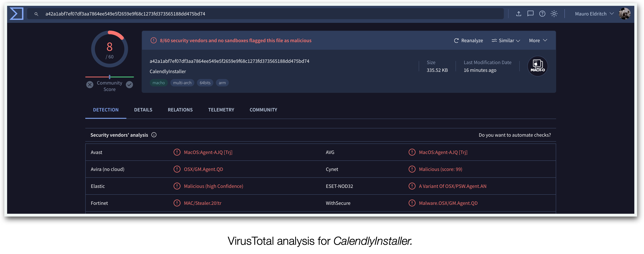Click the malicious alert icon in banner
Image resolution: width=644 pixels, height=254 pixels.
pyautogui.click(x=153, y=40)
